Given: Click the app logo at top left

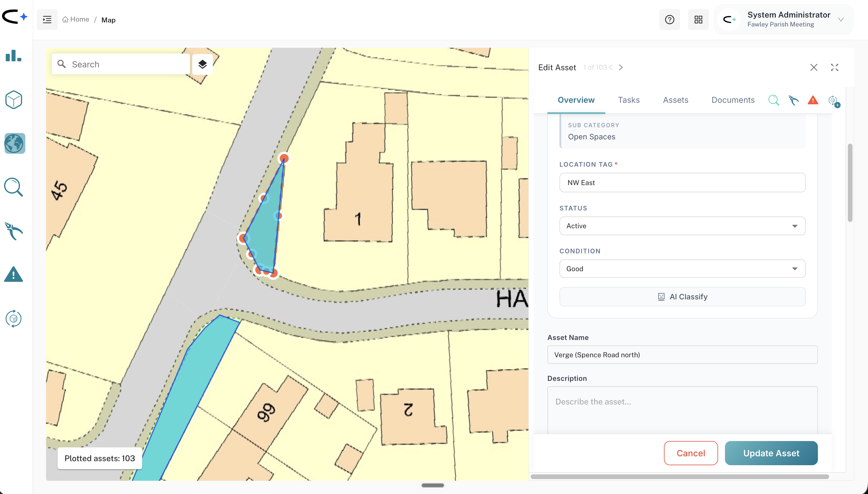Looking at the screenshot, I should point(15,17).
